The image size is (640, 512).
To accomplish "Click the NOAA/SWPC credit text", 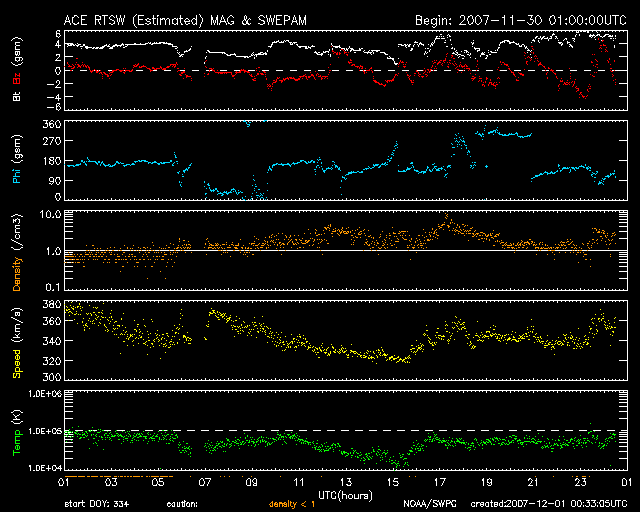I will [429, 504].
